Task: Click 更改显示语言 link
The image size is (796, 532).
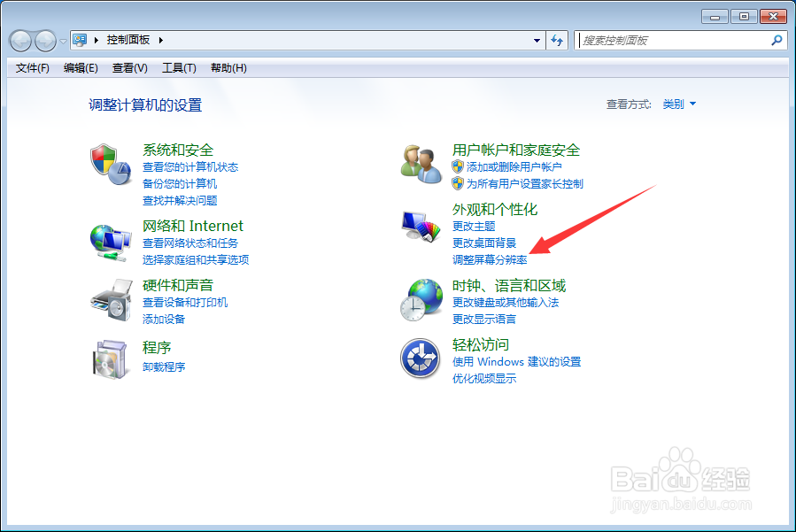Action: point(484,320)
